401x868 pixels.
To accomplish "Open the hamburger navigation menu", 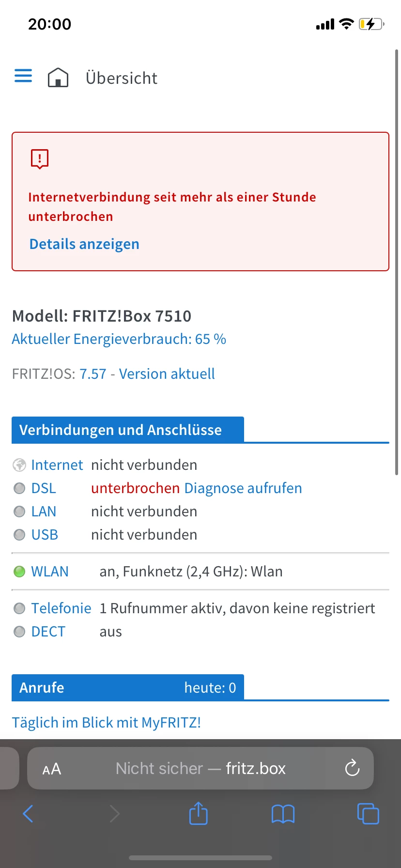I will click(x=23, y=76).
